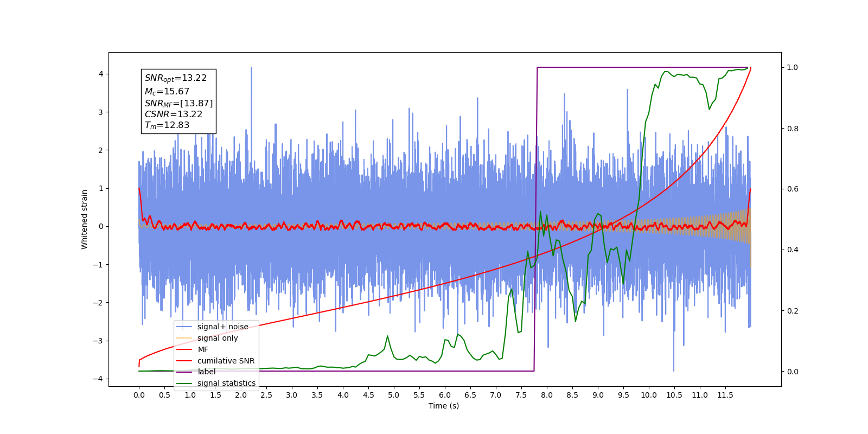Click the −4 tick on the strain axis
The height and width of the screenshot is (434, 868).
98,379
